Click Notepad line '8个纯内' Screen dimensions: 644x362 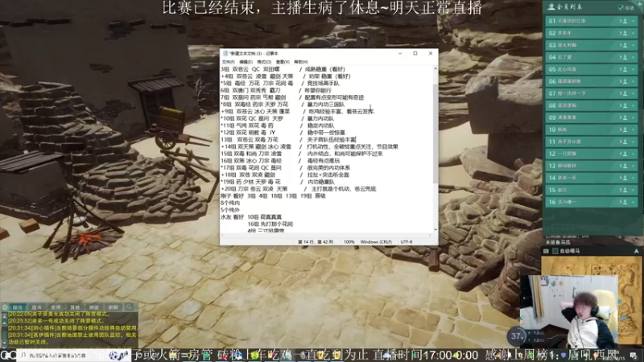(230, 203)
